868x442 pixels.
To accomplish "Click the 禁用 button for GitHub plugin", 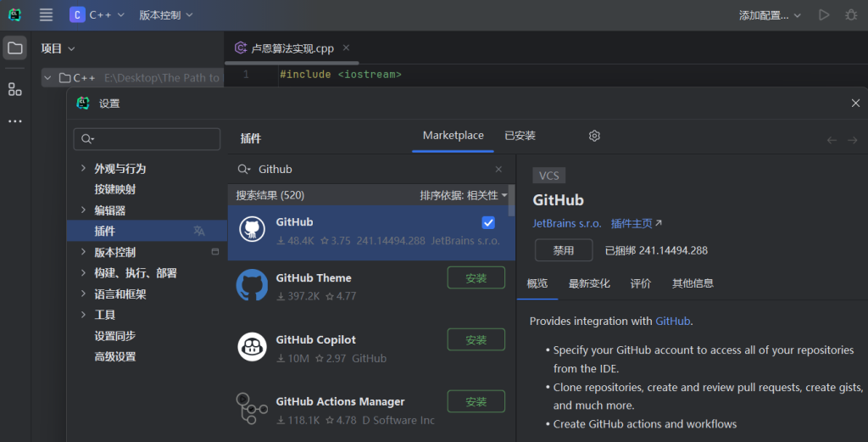I will [x=564, y=250].
